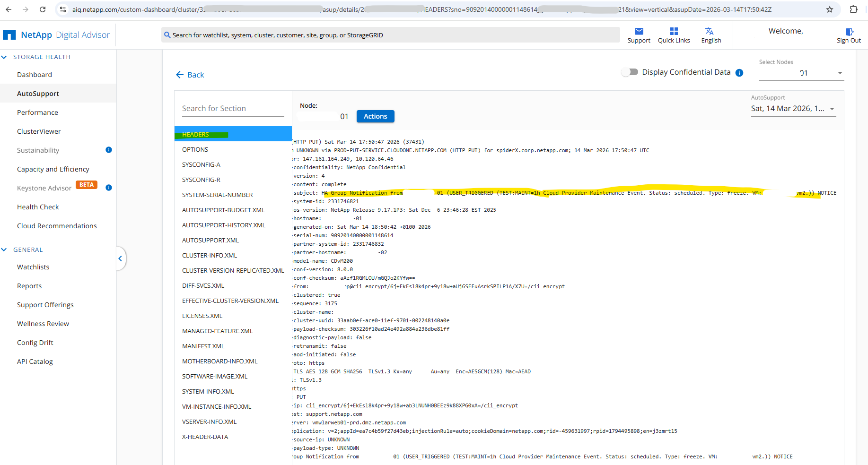View site information icon in address bar
Image resolution: width=868 pixels, height=465 pixels.
63,9
